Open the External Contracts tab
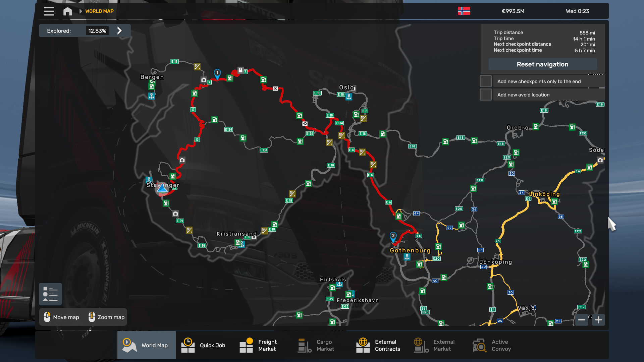644x362 pixels. point(378,345)
